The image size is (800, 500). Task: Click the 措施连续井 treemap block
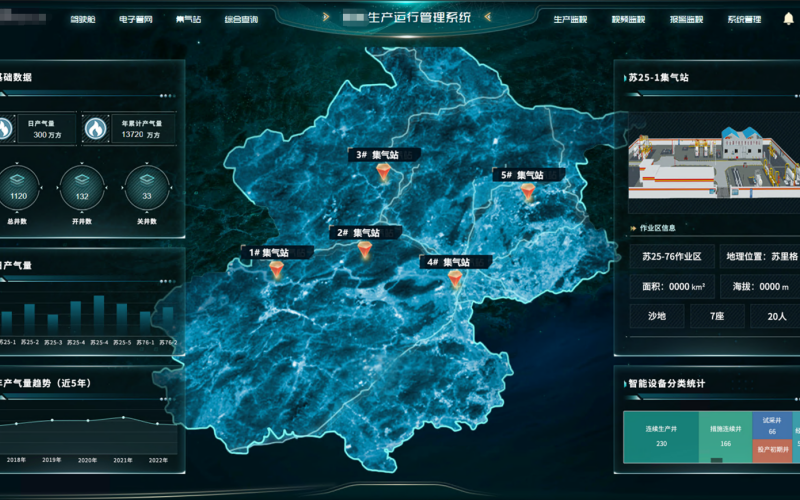click(725, 437)
